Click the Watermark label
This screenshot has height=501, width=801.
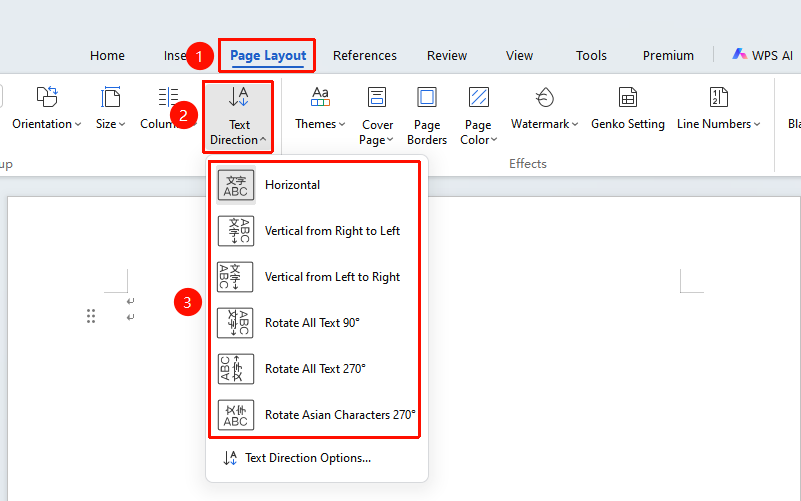pos(540,124)
